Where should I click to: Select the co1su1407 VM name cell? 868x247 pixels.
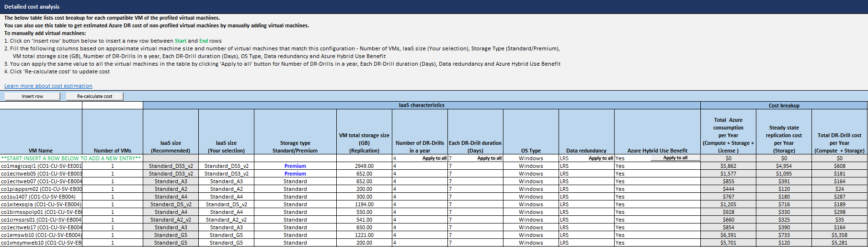(41, 197)
